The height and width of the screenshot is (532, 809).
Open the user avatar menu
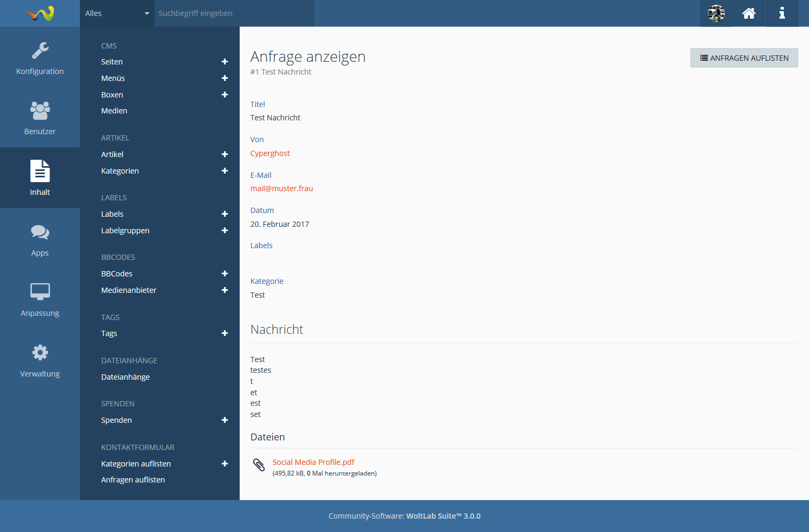pyautogui.click(x=716, y=13)
